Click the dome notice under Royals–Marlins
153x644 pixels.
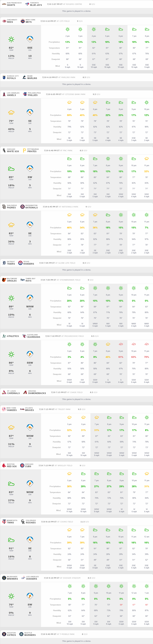(77, 84)
